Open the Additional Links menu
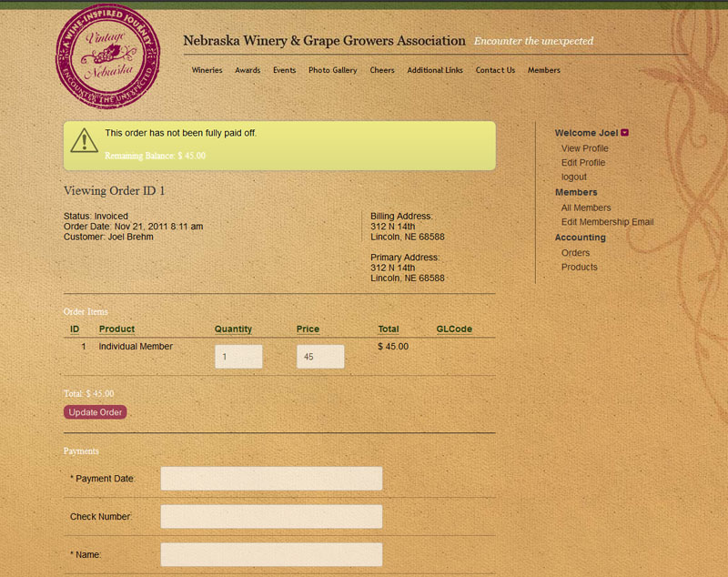 coord(435,70)
